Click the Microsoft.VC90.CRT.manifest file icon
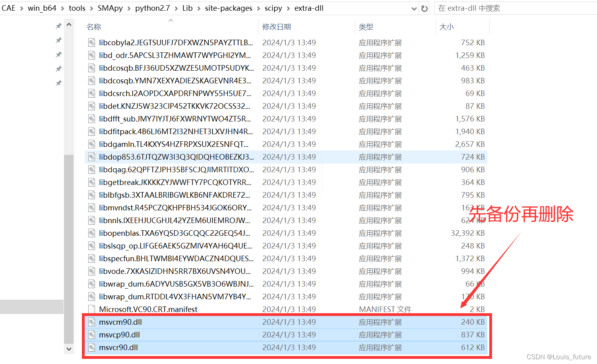The width and height of the screenshot is (597, 364). click(92, 309)
